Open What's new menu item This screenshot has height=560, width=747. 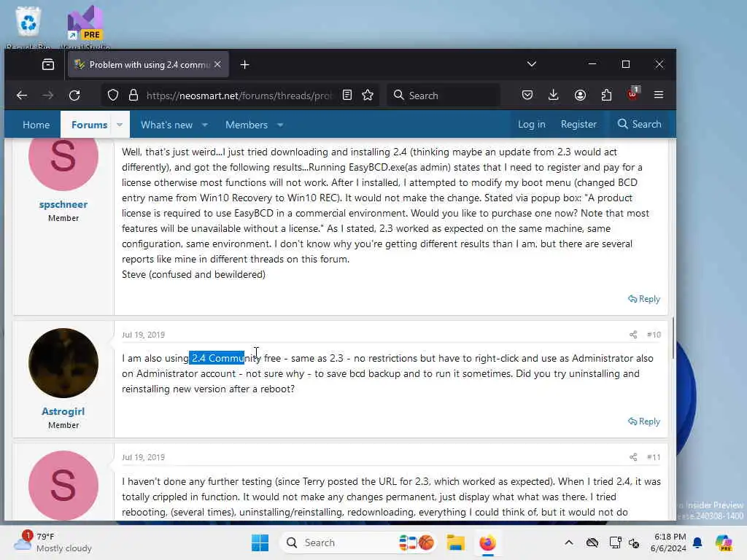(x=167, y=125)
